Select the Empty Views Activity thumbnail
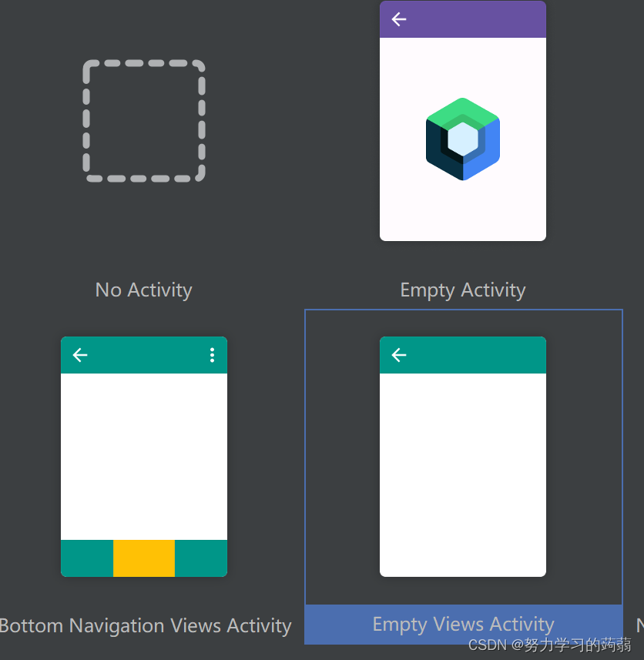Image resolution: width=644 pixels, height=660 pixels. tap(462, 456)
